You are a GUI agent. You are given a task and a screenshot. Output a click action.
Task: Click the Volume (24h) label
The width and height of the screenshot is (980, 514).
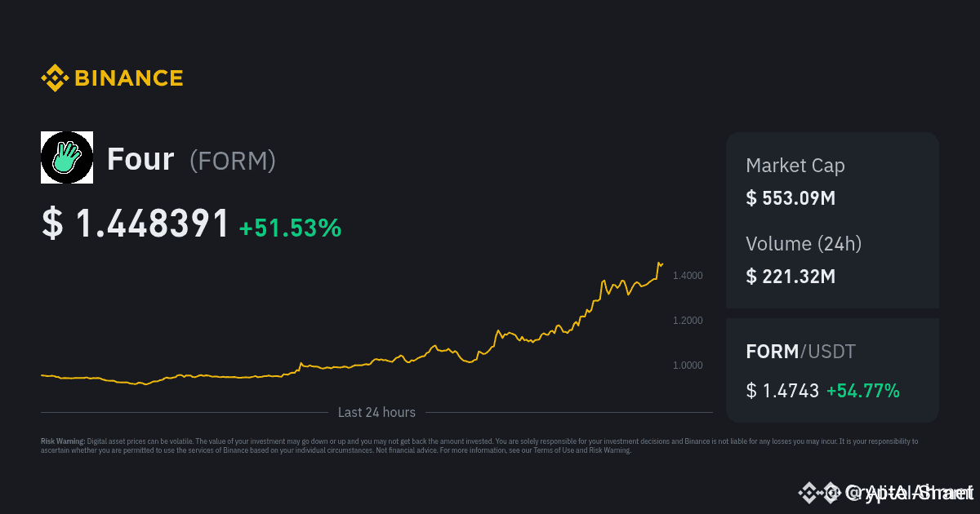pyautogui.click(x=804, y=243)
